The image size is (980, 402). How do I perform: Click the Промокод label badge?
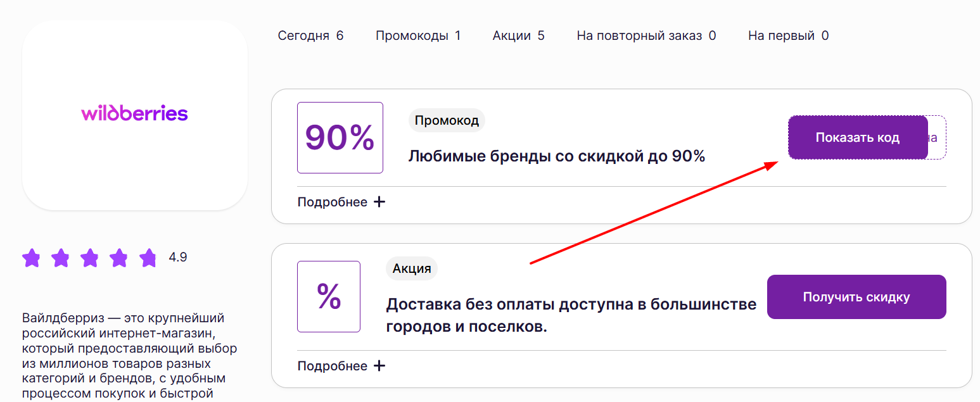[447, 120]
